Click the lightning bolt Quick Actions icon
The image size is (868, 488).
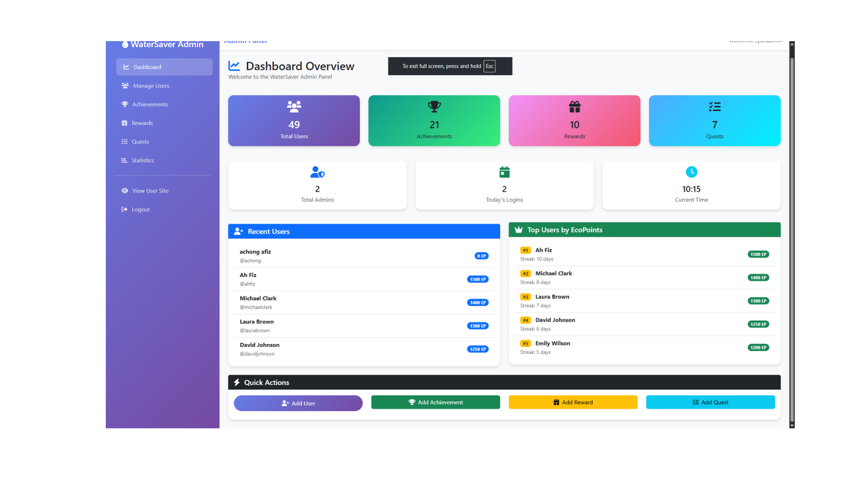tap(237, 382)
